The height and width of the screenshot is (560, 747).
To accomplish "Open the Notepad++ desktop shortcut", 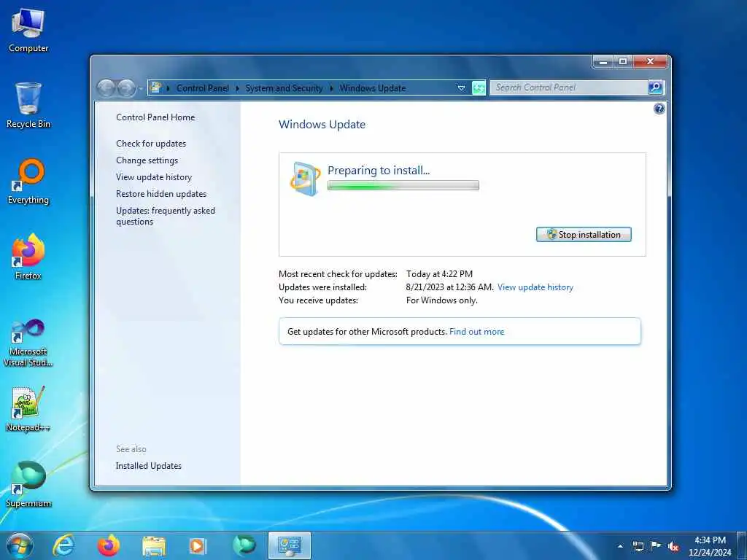I will pyautogui.click(x=28, y=408).
